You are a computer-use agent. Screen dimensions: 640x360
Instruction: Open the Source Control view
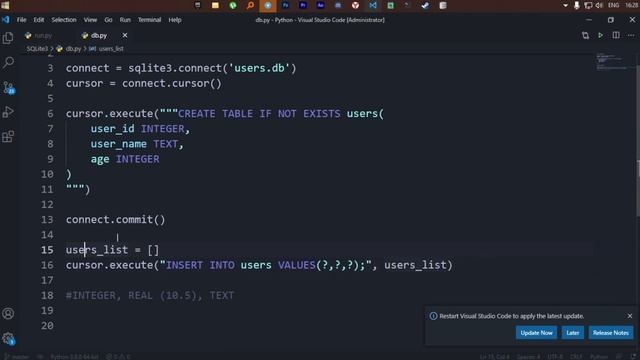[9, 87]
